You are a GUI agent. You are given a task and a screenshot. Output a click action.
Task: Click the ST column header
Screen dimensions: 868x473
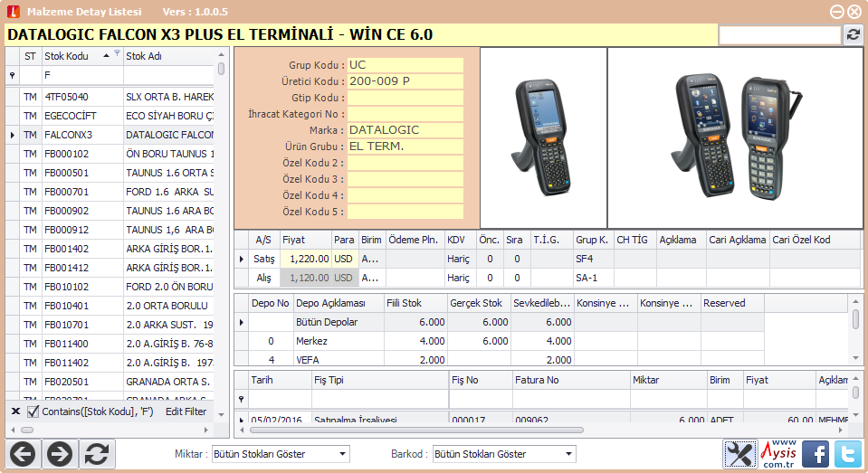(31, 56)
